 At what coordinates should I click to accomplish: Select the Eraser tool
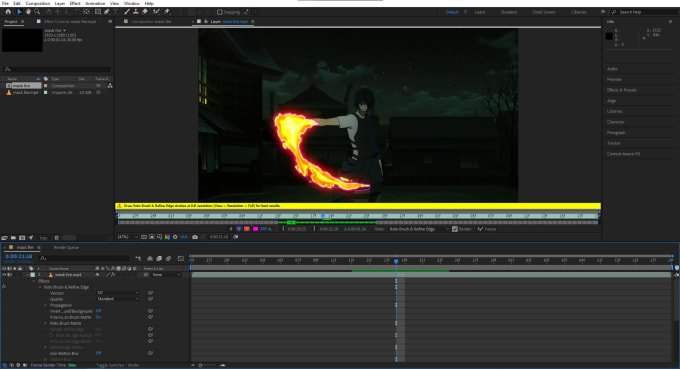click(x=145, y=12)
